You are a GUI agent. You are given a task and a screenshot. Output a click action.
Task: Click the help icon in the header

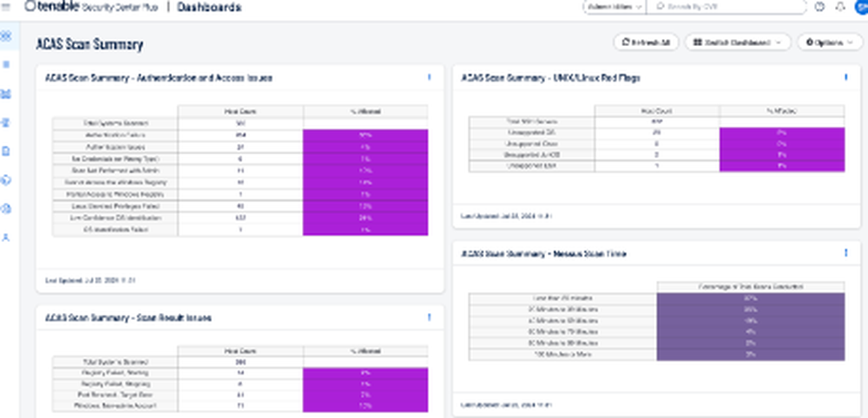(820, 7)
